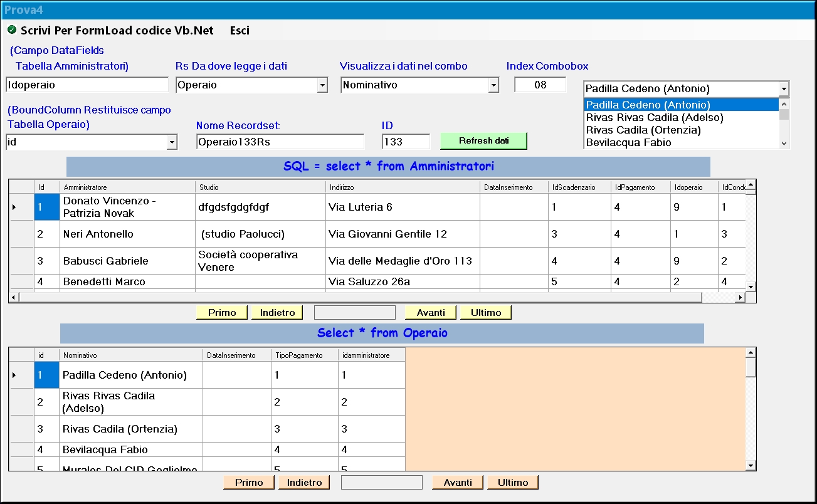Select Bevilacqua Fabio in the Operaio grid
The width and height of the screenshot is (817, 504).
coord(131,449)
